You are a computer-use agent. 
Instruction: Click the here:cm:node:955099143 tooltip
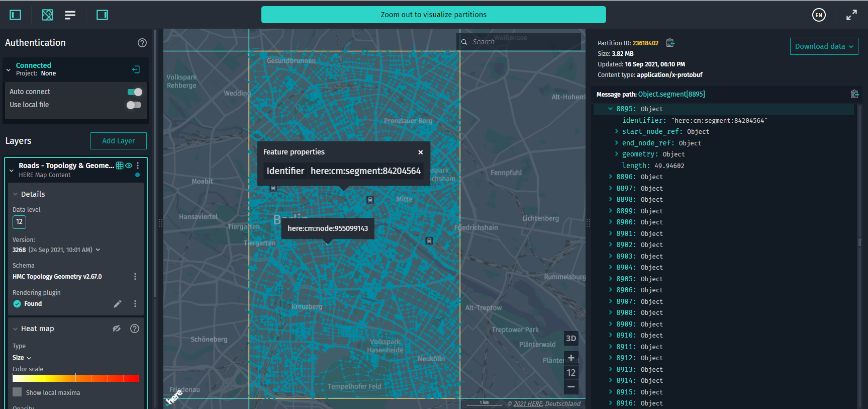(328, 228)
